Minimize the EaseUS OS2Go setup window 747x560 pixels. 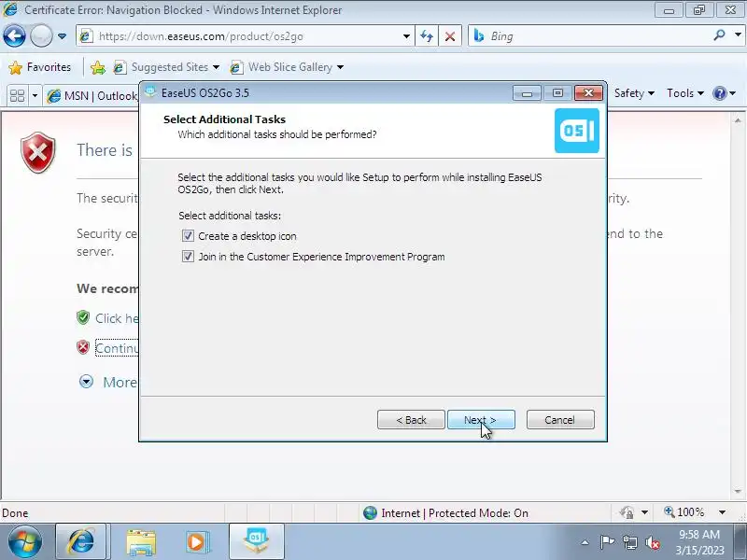[527, 93]
